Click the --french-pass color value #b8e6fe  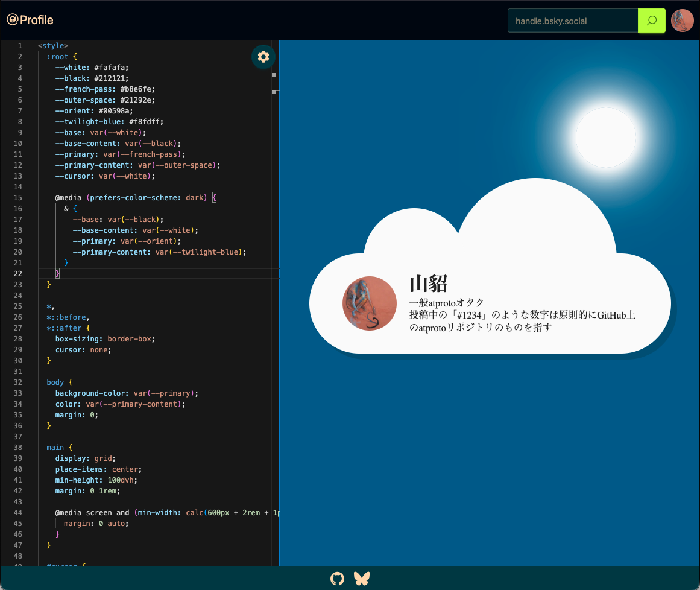137,89
